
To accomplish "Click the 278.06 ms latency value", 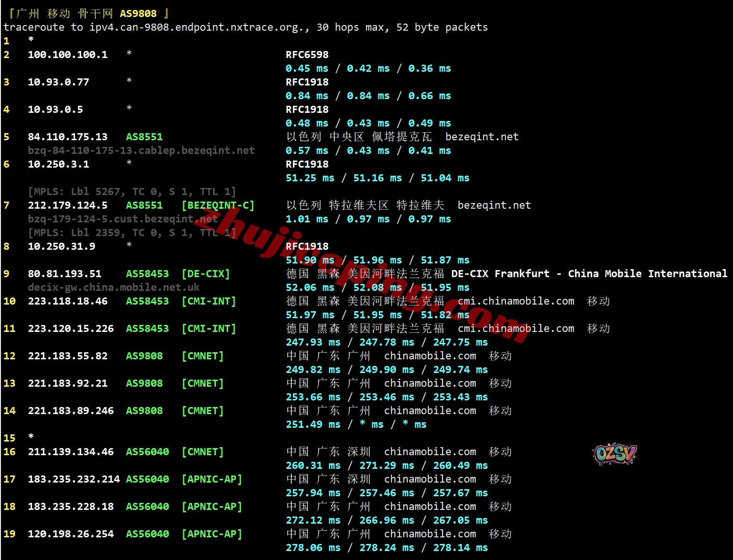I will click(x=313, y=548).
